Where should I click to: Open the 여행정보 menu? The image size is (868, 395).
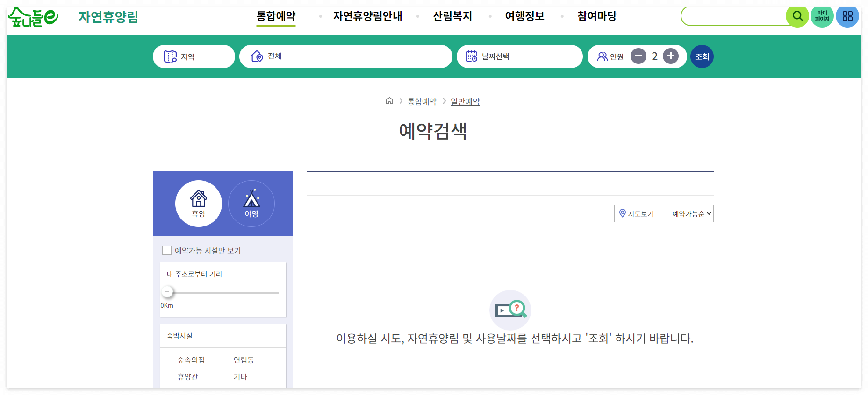click(x=524, y=16)
